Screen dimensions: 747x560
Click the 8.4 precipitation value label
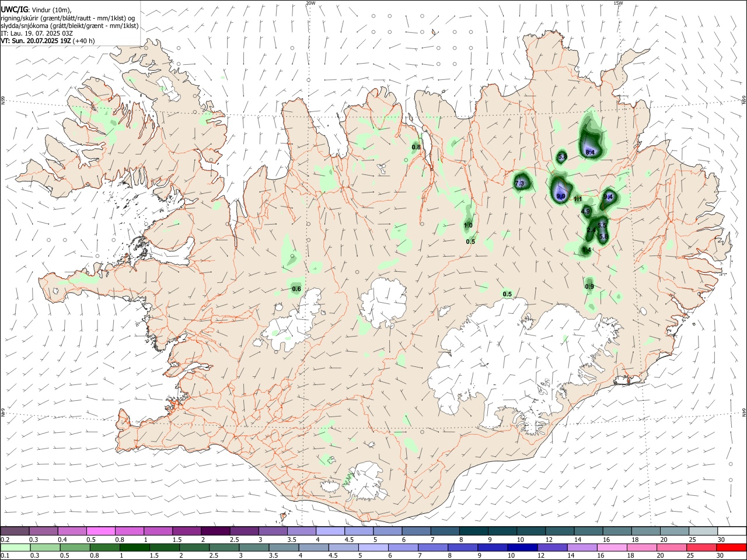[x=590, y=152]
